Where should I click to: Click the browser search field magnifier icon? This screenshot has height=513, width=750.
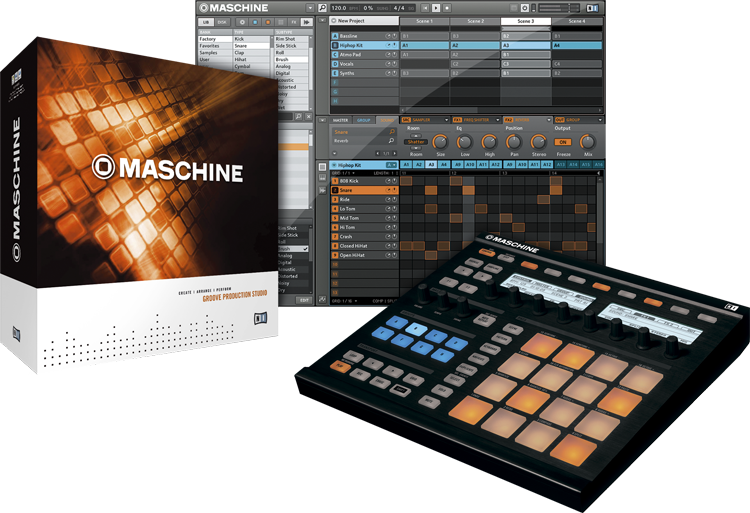[298, 116]
